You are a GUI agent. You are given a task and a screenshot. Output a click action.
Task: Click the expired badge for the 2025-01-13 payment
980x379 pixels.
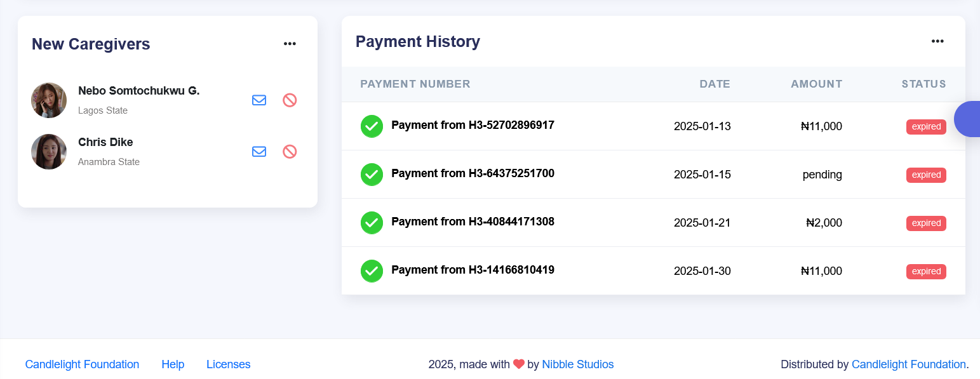(926, 127)
